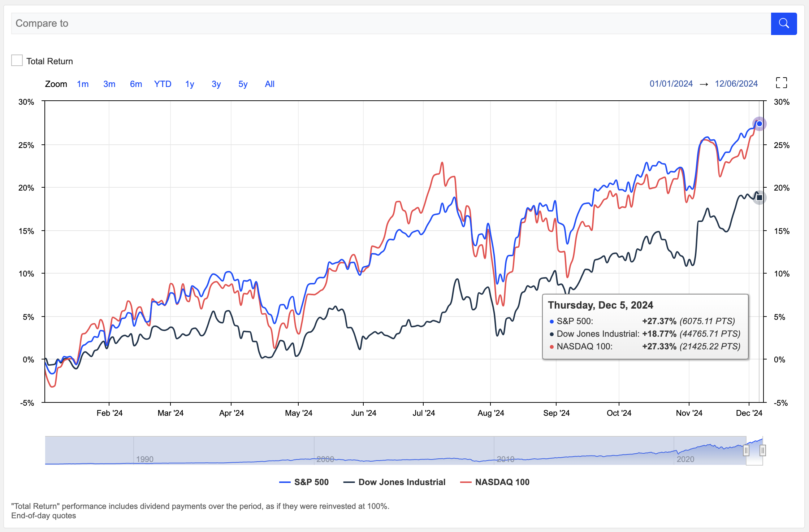Set zoom range to 3m

point(109,84)
